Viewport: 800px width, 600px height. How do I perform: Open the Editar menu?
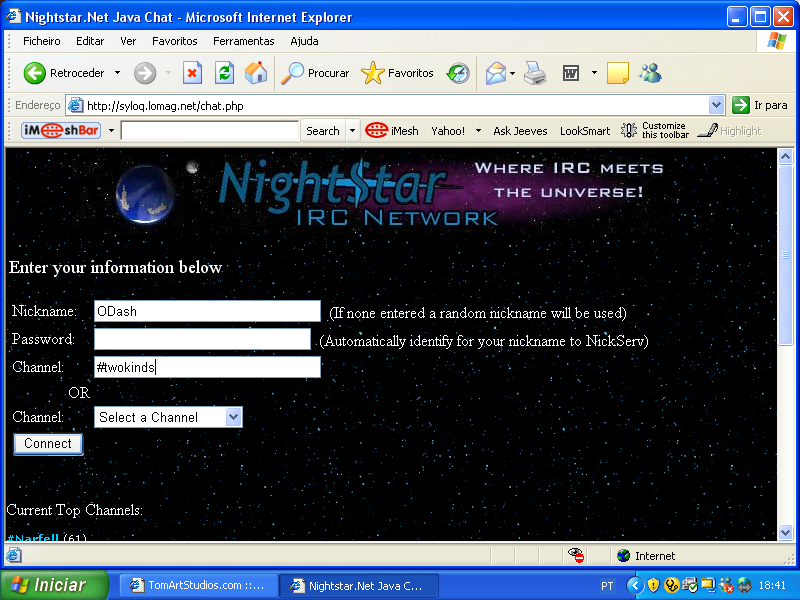[x=90, y=41]
